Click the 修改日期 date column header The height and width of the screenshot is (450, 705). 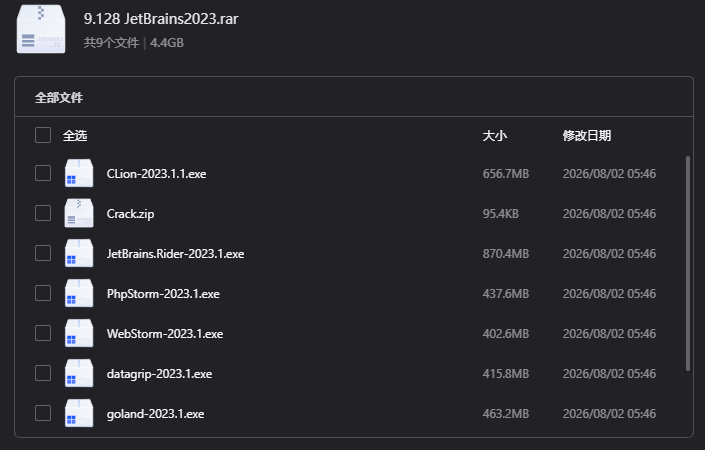coord(587,136)
